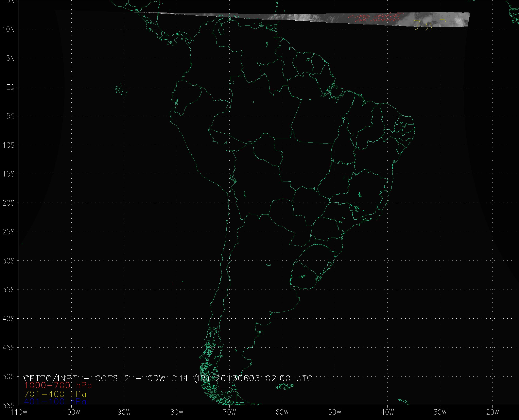Image resolution: width=519 pixels, height=420 pixels.
Task: Click the Brazilian Federal District square outline
Action: click(x=346, y=178)
